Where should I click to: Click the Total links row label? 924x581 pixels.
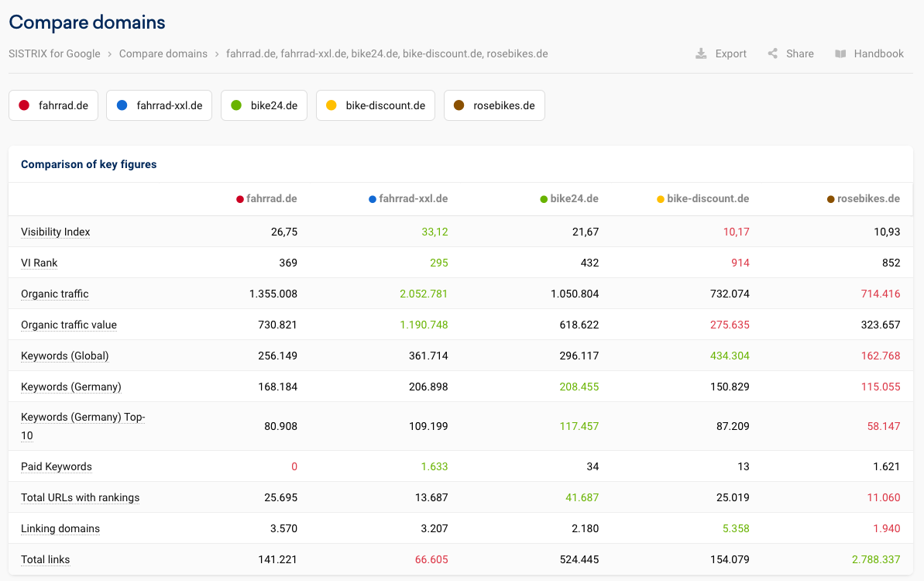(x=46, y=560)
